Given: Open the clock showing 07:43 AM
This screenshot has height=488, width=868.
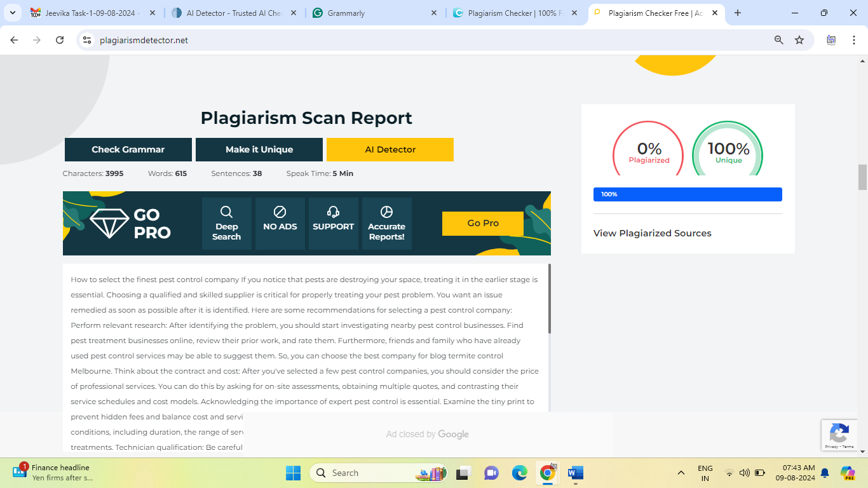Looking at the screenshot, I should point(795,473).
